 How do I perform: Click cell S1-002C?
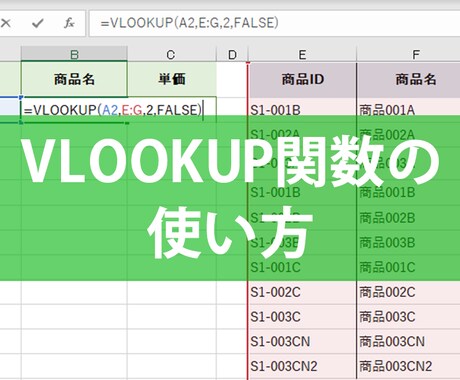pyautogui.click(x=302, y=292)
